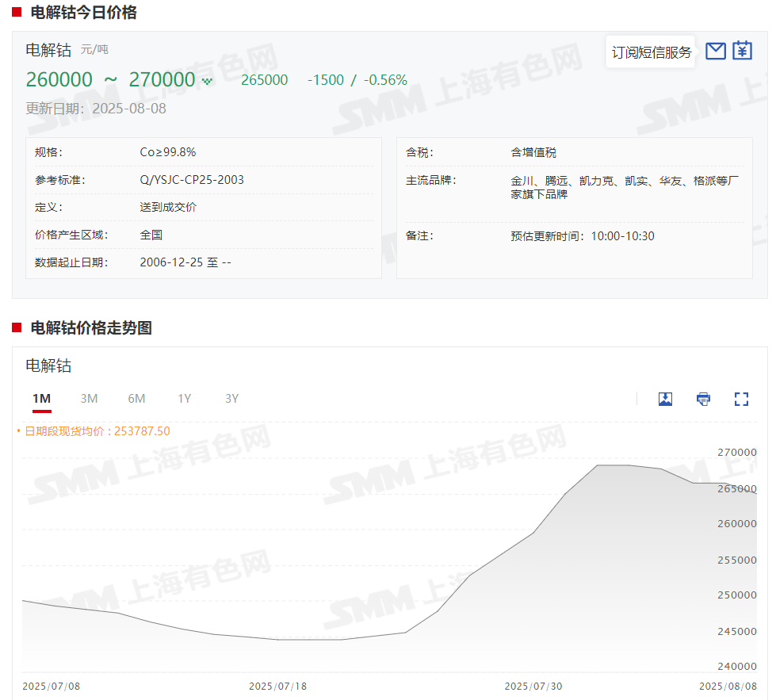This screenshot has width=776, height=700.
Task: Show the 3Y price trend
Action: click(x=231, y=399)
